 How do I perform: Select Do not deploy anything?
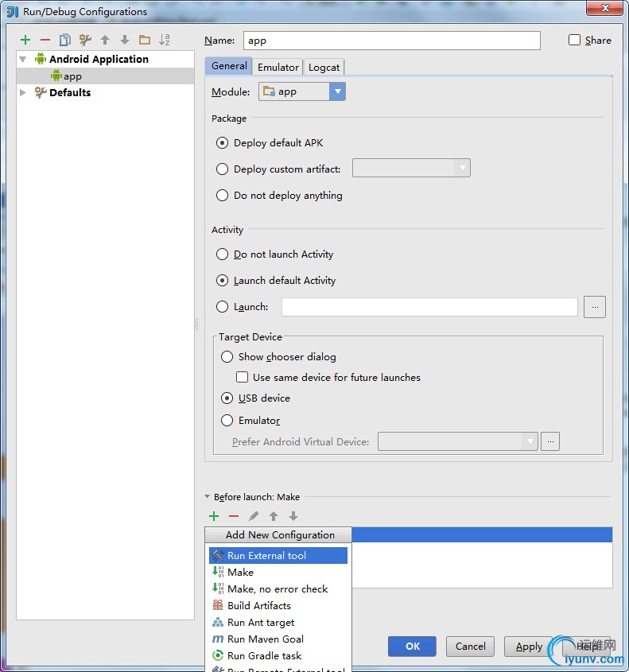tap(222, 196)
